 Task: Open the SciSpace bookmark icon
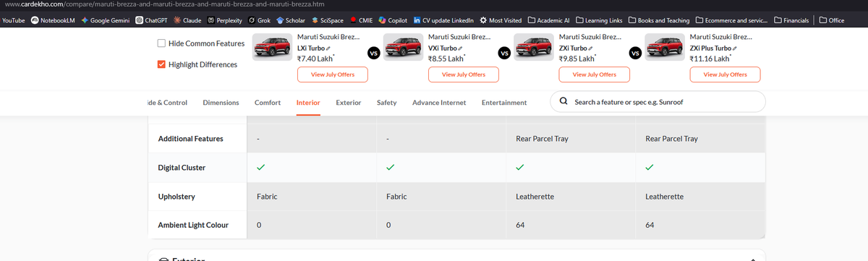(315, 20)
